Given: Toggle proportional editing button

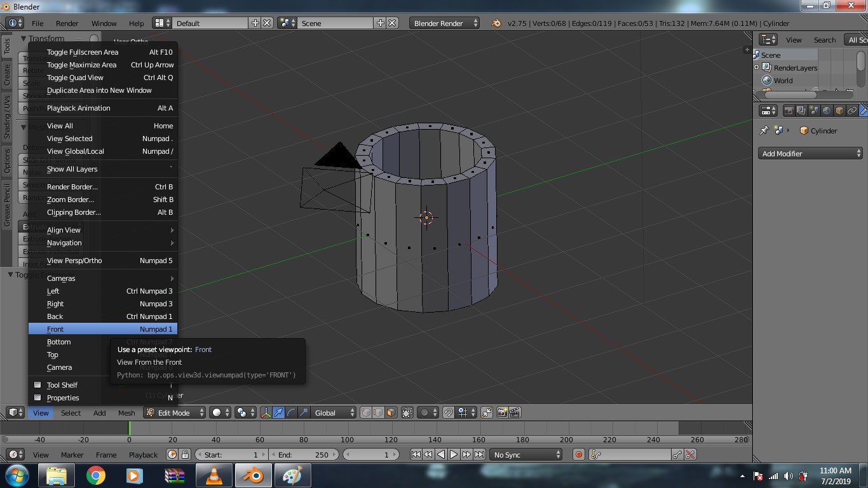Looking at the screenshot, I should click(425, 412).
